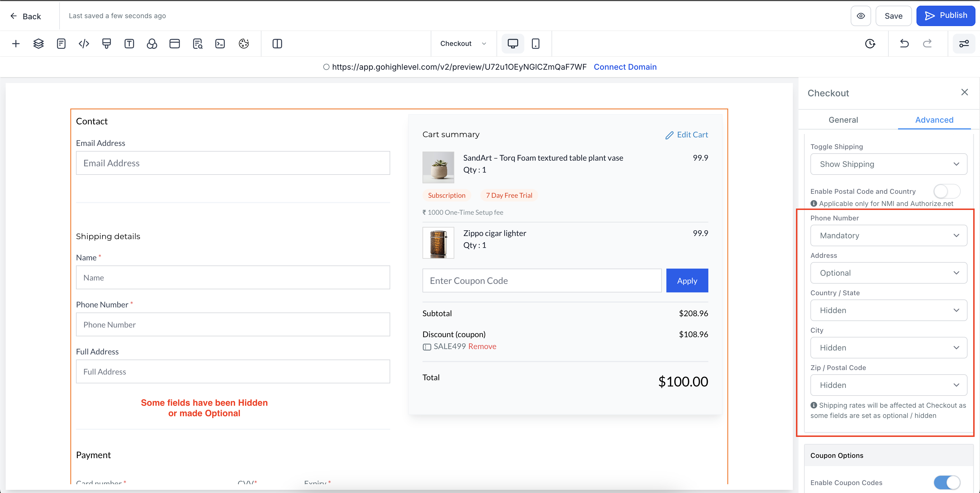The width and height of the screenshot is (980, 493).
Task: Click the typography T icon
Action: click(129, 44)
